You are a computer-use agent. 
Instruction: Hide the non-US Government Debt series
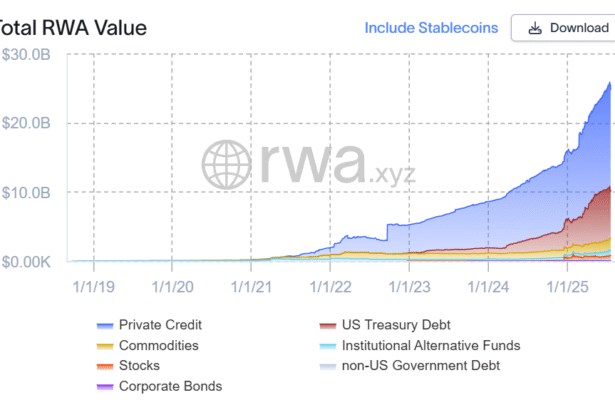(422, 365)
